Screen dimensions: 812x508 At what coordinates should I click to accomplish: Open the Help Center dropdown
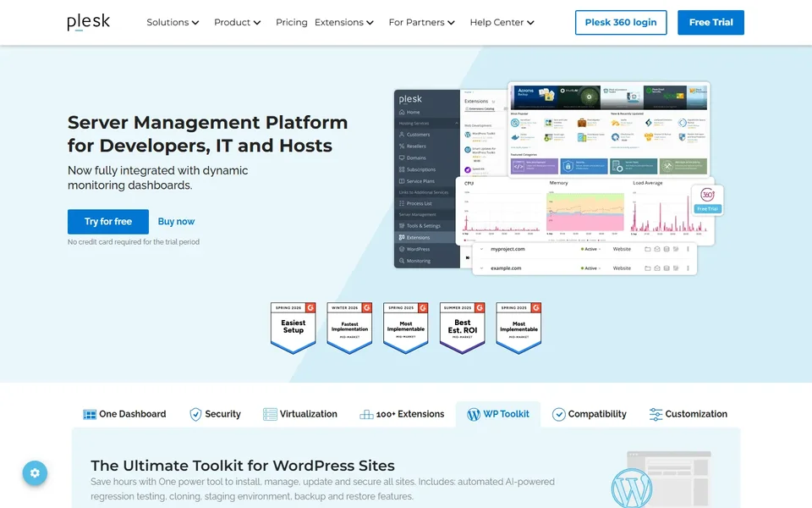(x=502, y=22)
